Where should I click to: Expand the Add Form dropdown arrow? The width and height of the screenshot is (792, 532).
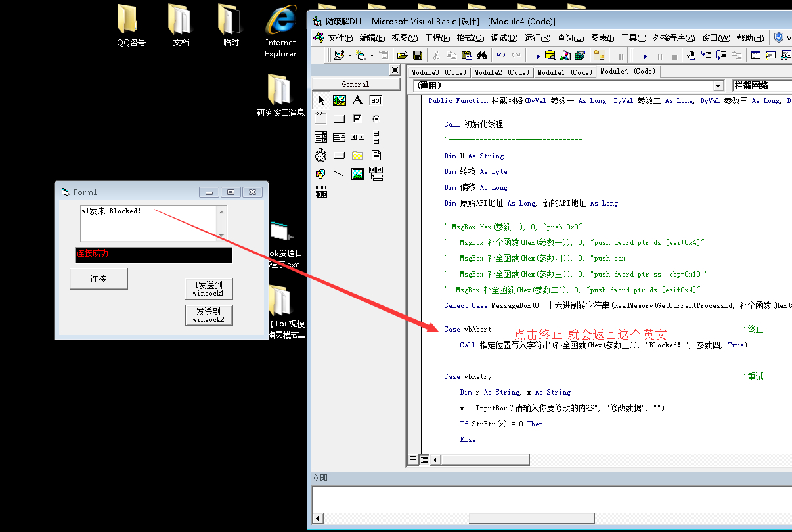point(372,56)
